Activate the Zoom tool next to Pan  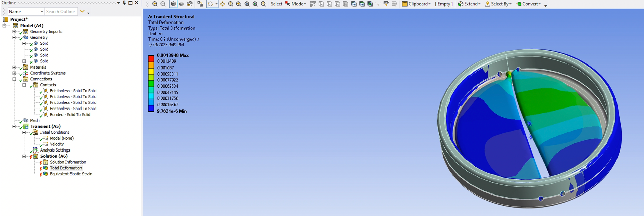click(231, 4)
